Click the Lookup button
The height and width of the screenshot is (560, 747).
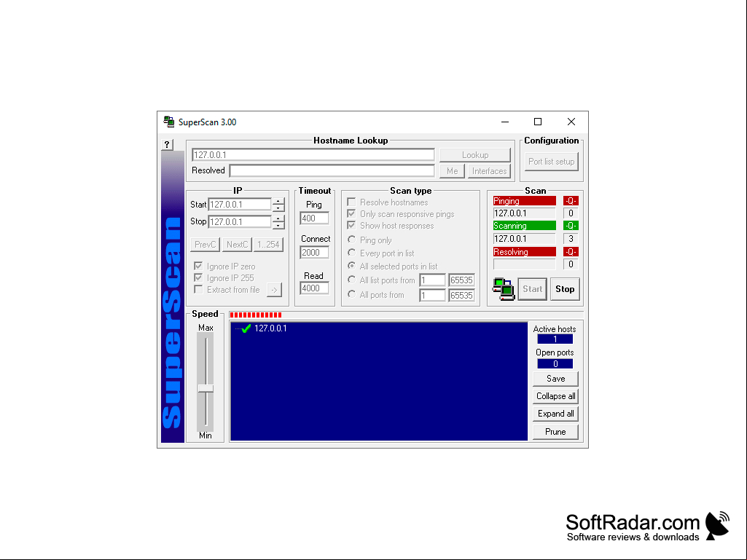click(475, 155)
